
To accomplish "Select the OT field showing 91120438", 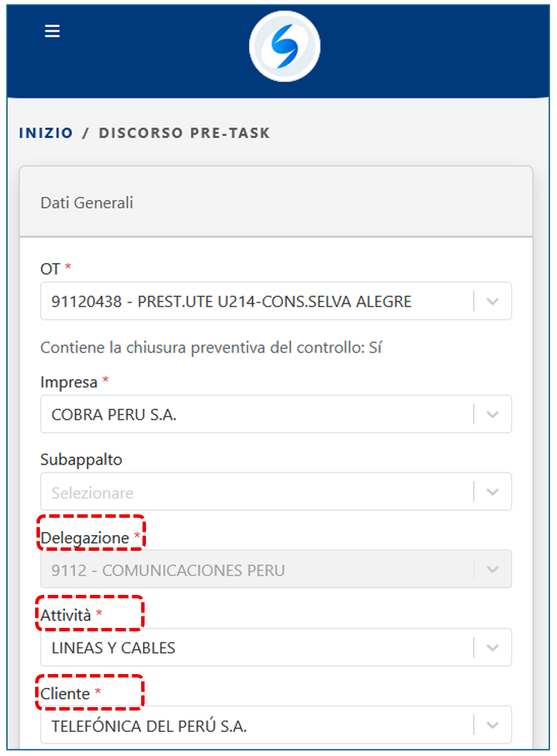I will click(231, 302).
